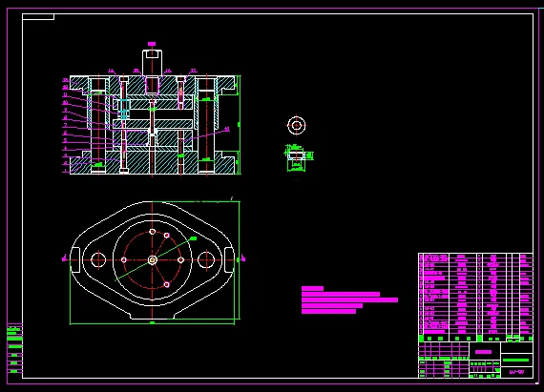
Task: Click the drawing number cell at the title block corner
Action: [516, 372]
